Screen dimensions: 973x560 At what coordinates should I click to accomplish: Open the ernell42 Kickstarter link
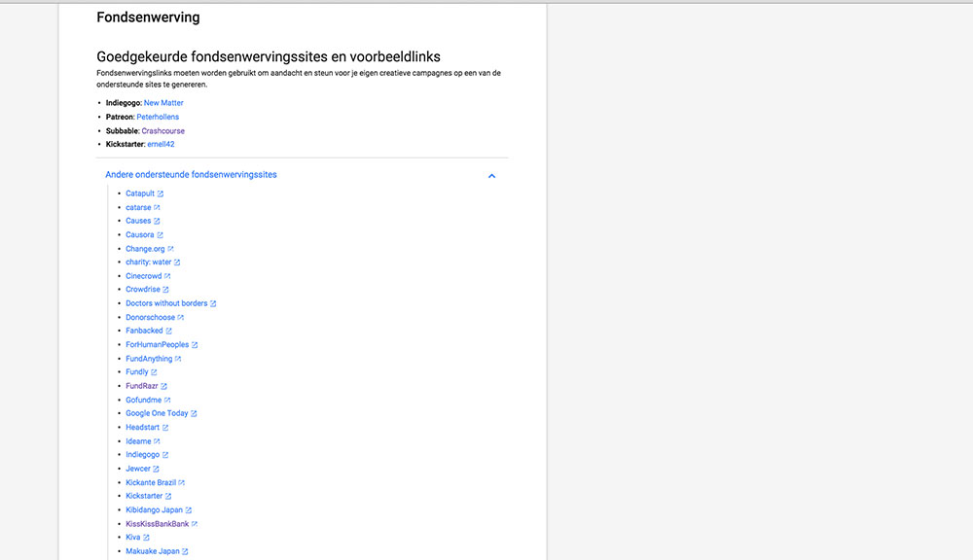(x=161, y=144)
